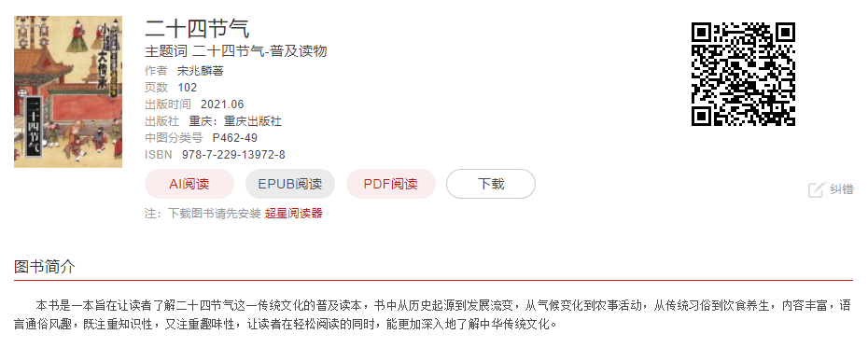The width and height of the screenshot is (868, 348).
Task: Click the 纠错 pencil edit icon
Action: pos(817,189)
